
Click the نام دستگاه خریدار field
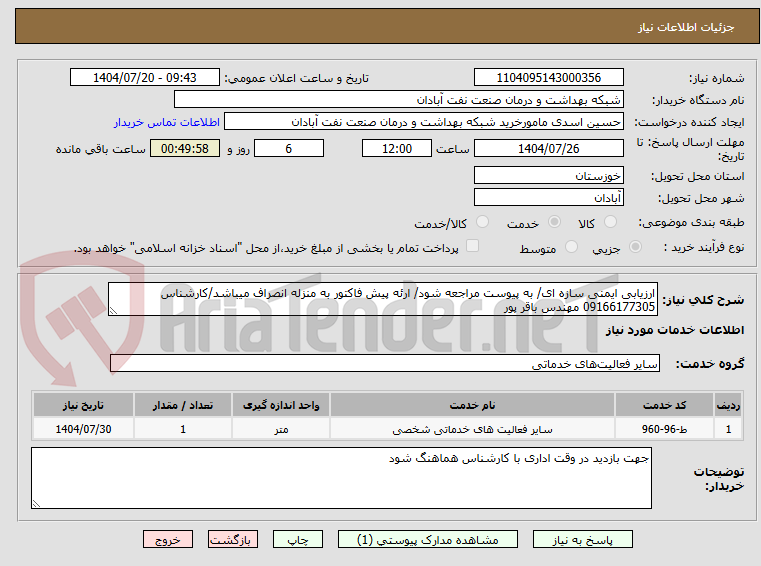click(x=398, y=100)
